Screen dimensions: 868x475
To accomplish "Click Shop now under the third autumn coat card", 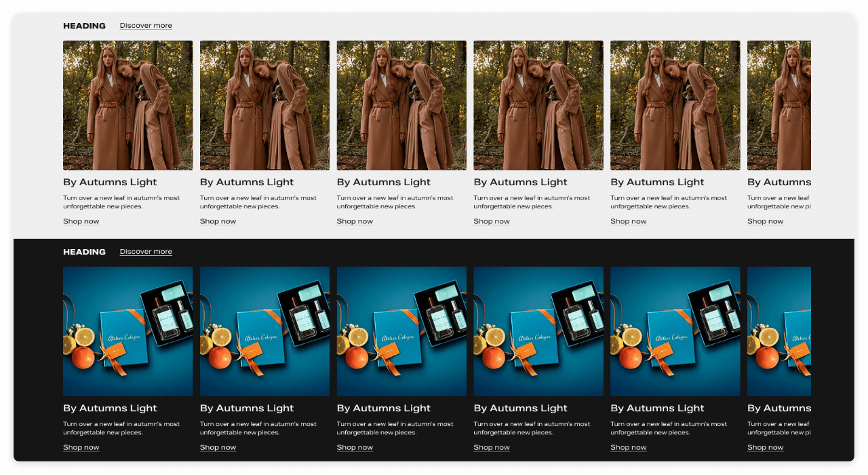I will click(x=355, y=221).
